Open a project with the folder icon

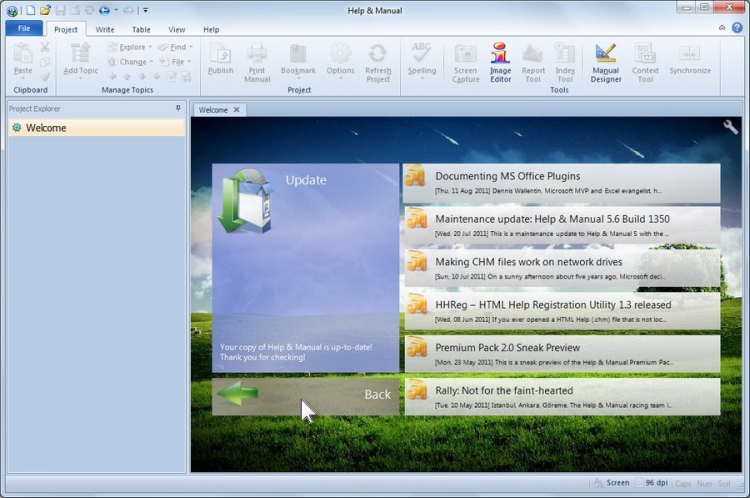(45, 10)
